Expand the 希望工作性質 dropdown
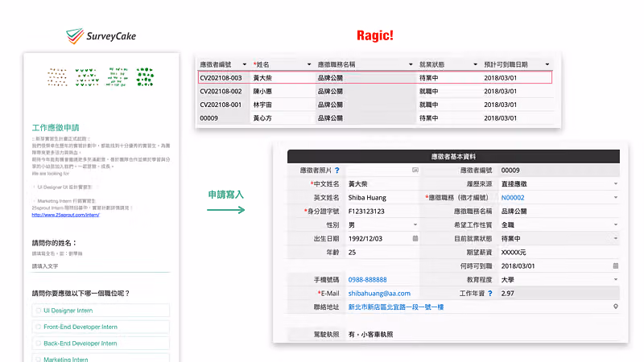The width and height of the screenshot is (644, 362). point(616,225)
